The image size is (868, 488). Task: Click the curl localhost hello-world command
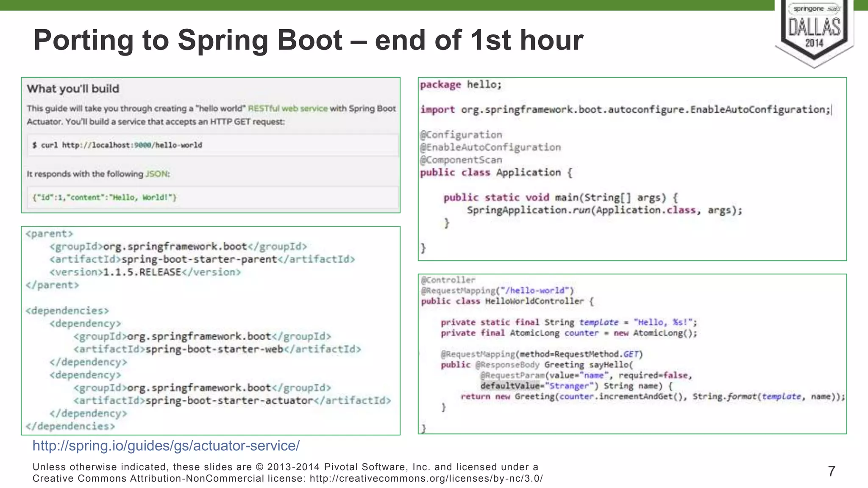pos(117,145)
